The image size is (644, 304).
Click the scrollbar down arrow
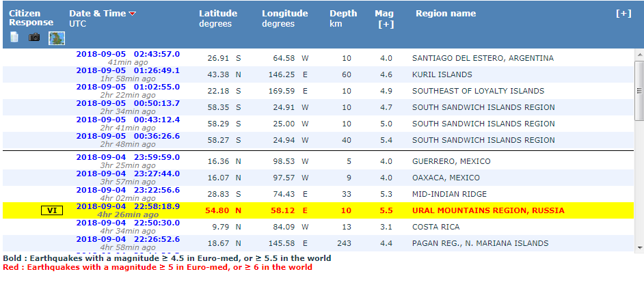tap(639, 247)
